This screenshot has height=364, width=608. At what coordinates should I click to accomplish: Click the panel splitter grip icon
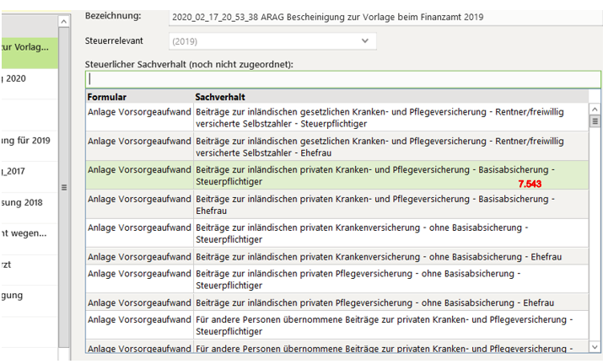point(64,187)
